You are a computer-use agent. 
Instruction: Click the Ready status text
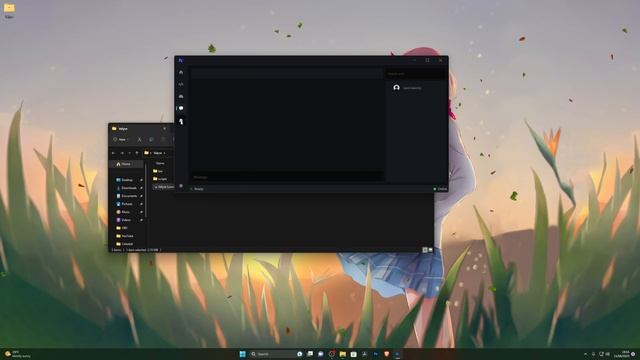pos(199,189)
